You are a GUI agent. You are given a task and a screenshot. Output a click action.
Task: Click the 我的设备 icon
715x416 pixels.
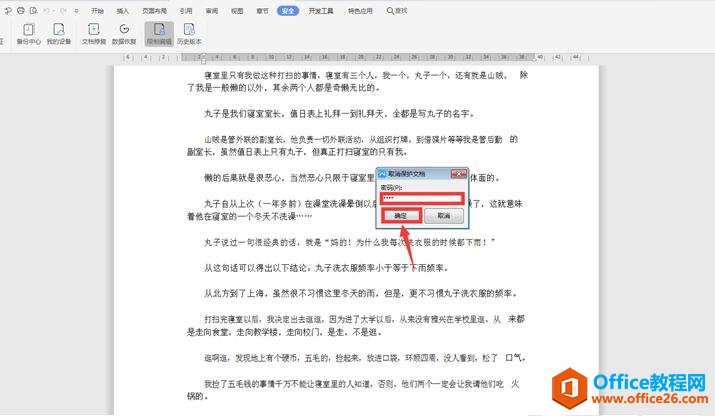click(59, 34)
